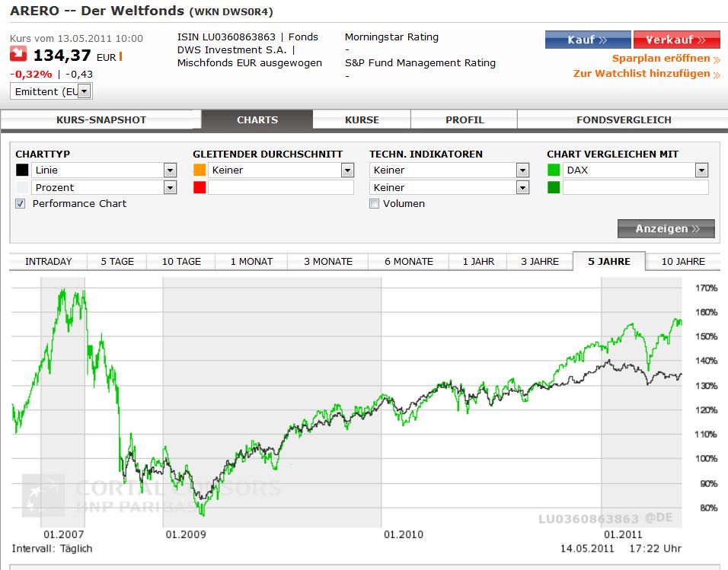Click the 01.2011 axis label on chart

pos(623,534)
